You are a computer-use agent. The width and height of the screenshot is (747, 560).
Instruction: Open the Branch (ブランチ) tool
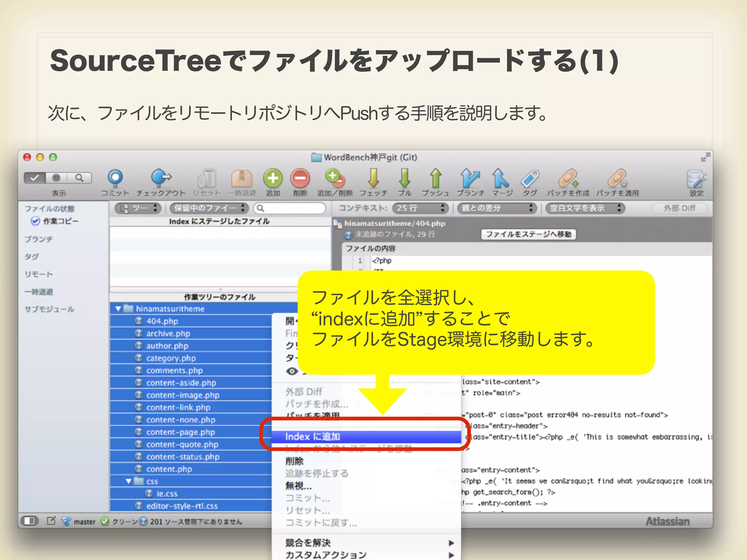(x=470, y=179)
